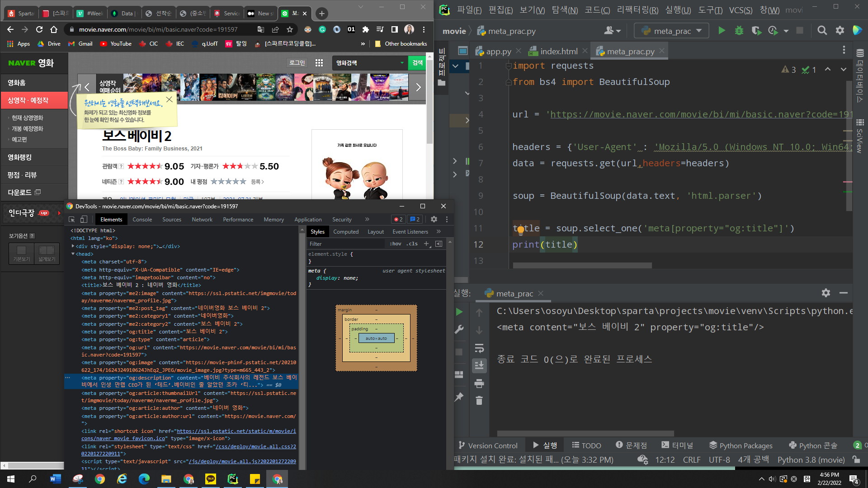Image resolution: width=868 pixels, height=488 pixels.
Task: Toggle :hov element state panel
Action: coord(395,244)
